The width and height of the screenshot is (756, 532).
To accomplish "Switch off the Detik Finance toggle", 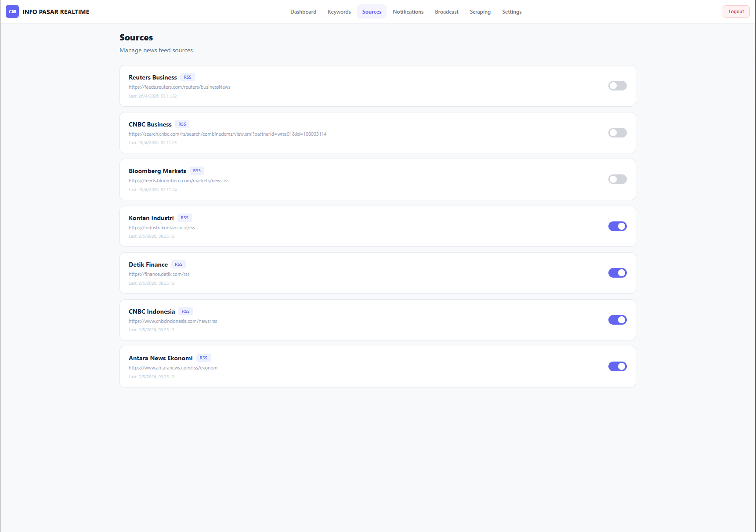I will 617,273.
